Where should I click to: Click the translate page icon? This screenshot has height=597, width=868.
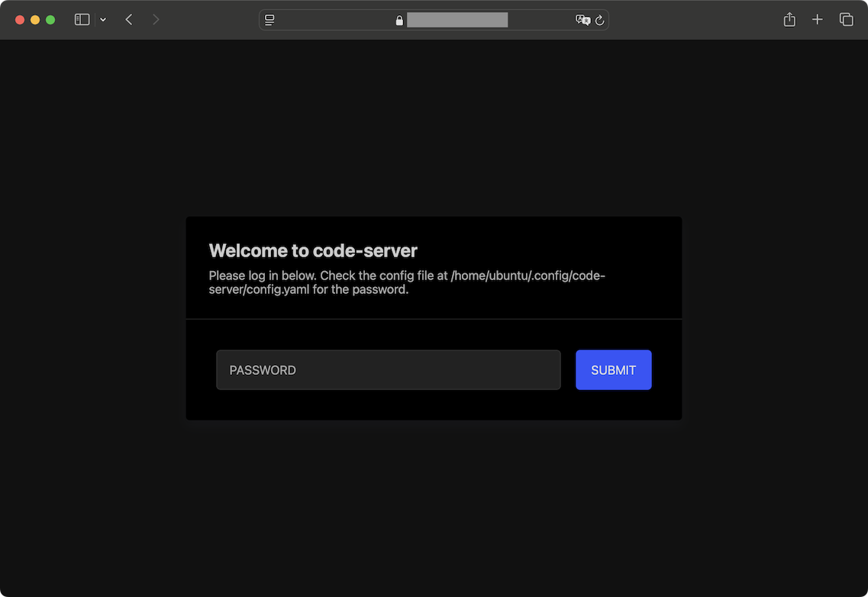click(x=582, y=21)
